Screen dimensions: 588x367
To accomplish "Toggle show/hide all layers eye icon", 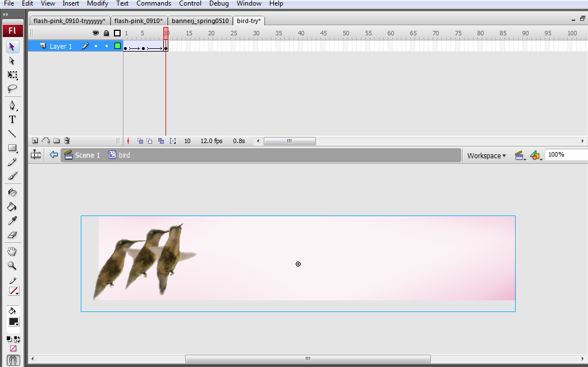I will click(x=95, y=33).
